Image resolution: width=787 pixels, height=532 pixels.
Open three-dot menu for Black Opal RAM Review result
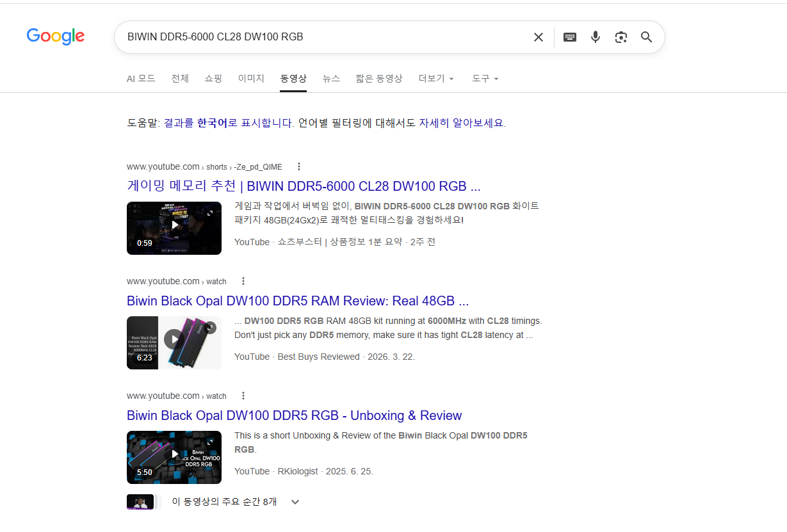tap(243, 281)
